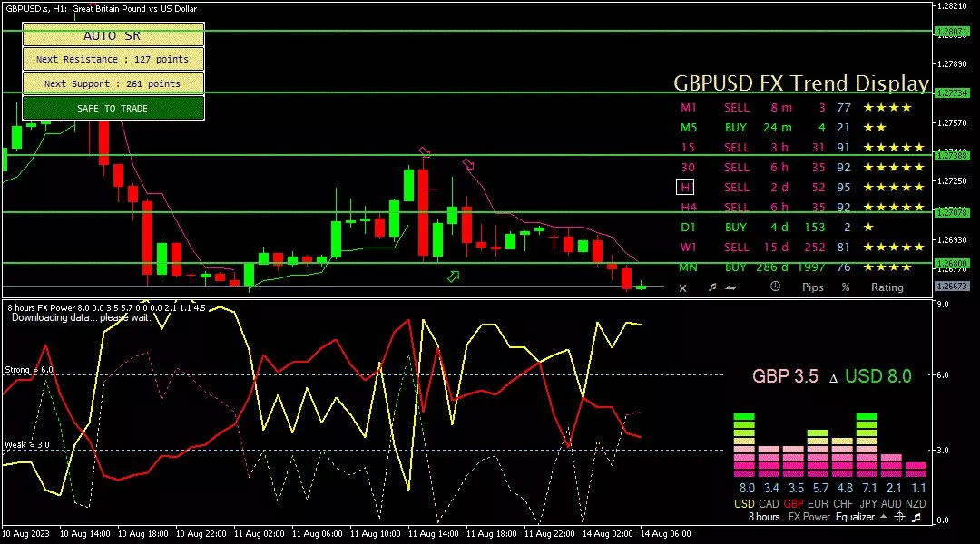Click the BUY signal in the D1 row
Viewport: 980px width, 544px height.
[736, 228]
